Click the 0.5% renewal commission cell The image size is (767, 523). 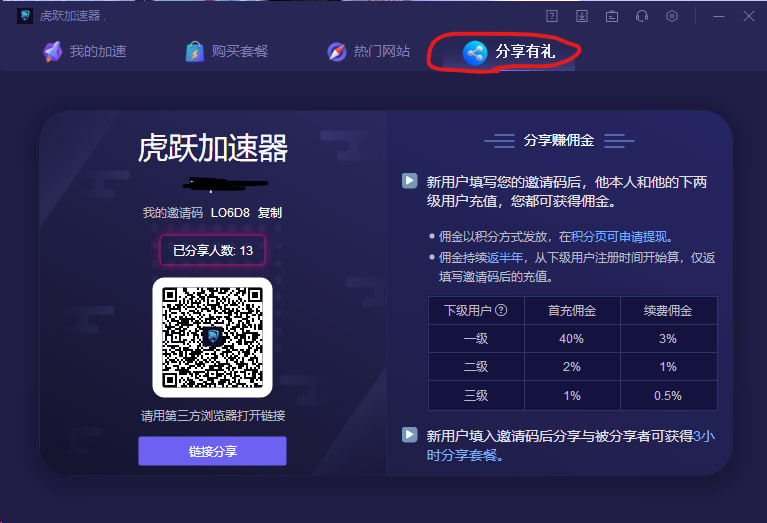[668, 395]
